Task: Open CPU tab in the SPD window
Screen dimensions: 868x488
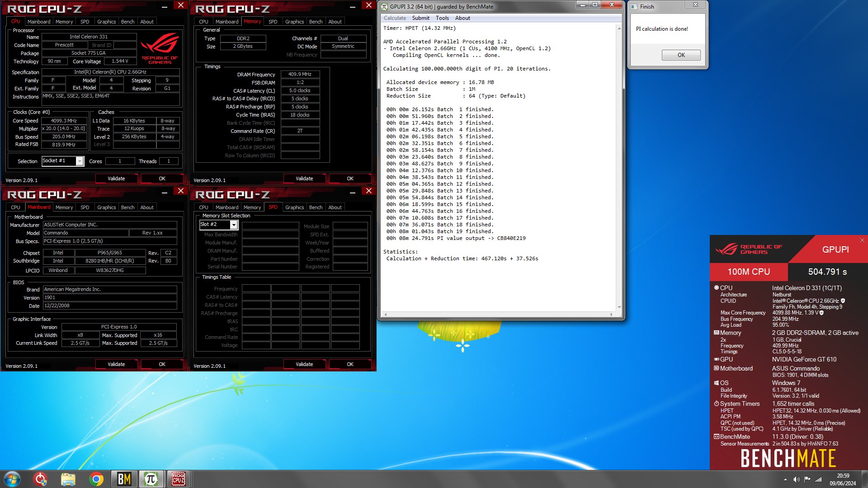Action: click(x=203, y=207)
